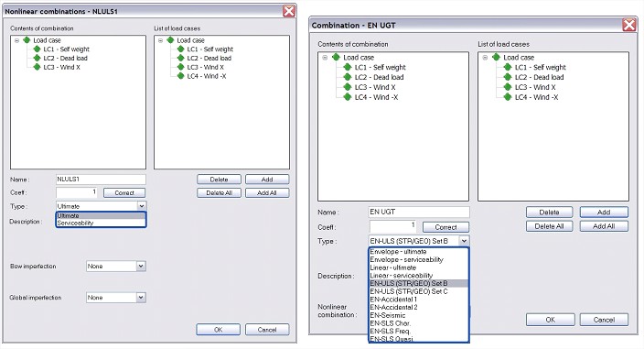The height and width of the screenshot is (349, 644).
Task: Click LC4 diamond icon in NLULS1 list of load cases
Action: pyautogui.click(x=181, y=76)
